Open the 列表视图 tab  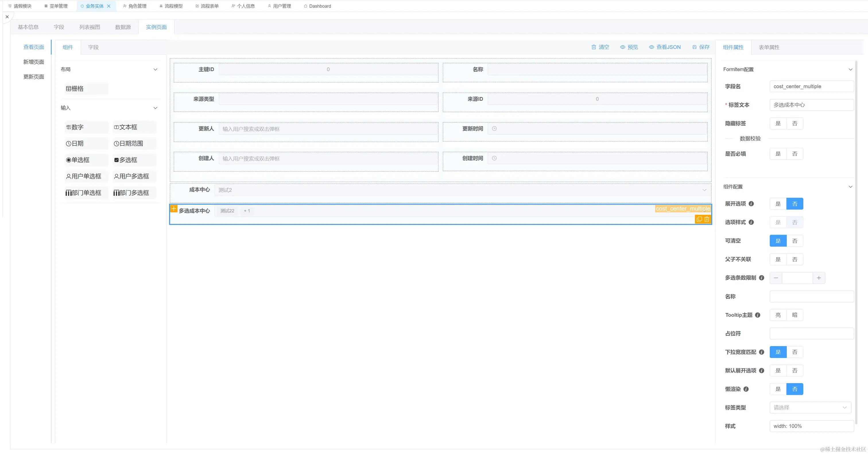pyautogui.click(x=90, y=27)
